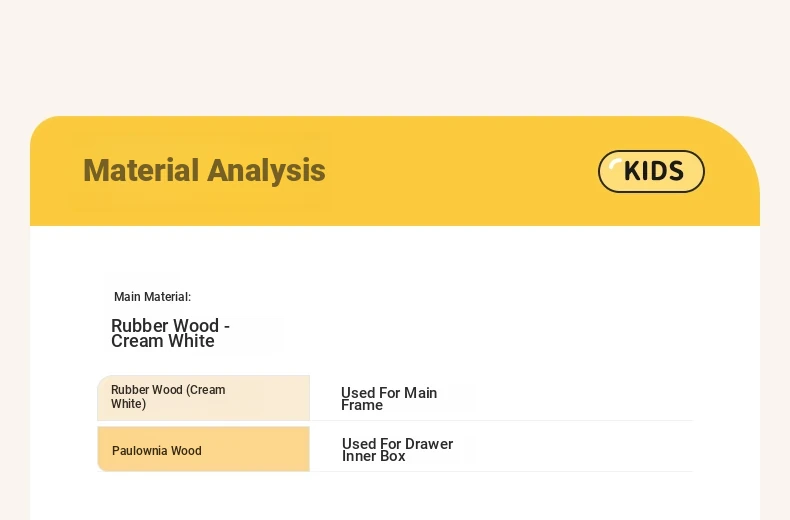Click the "Used For Main" text
The height and width of the screenshot is (520, 790).
[x=389, y=393]
